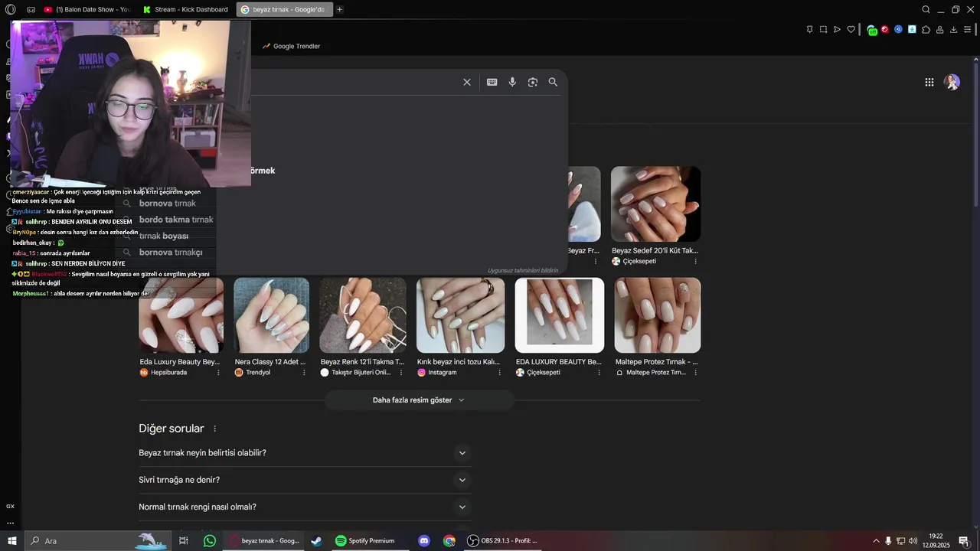
Task: Open Google Lens image search
Action: click(x=533, y=82)
